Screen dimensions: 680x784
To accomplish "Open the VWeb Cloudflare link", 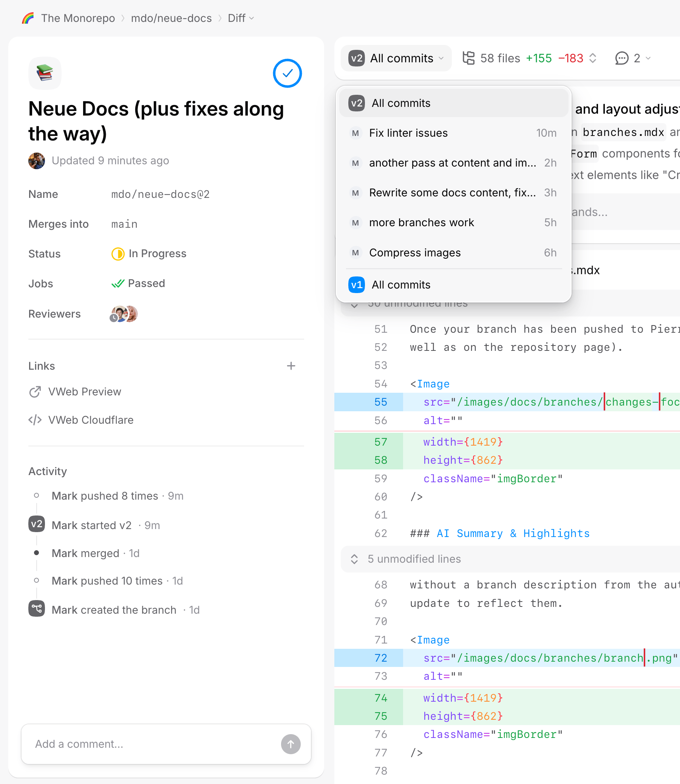I will [x=90, y=420].
